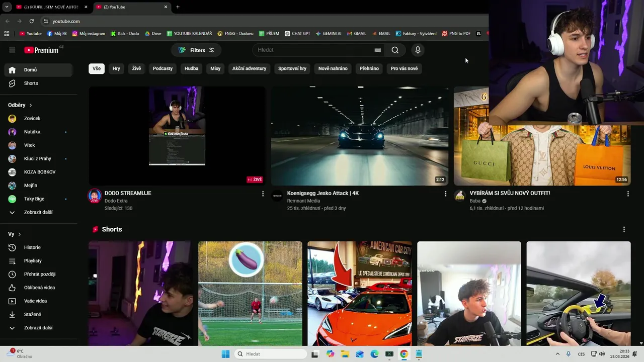Open a new Chrome tab

tap(178, 7)
